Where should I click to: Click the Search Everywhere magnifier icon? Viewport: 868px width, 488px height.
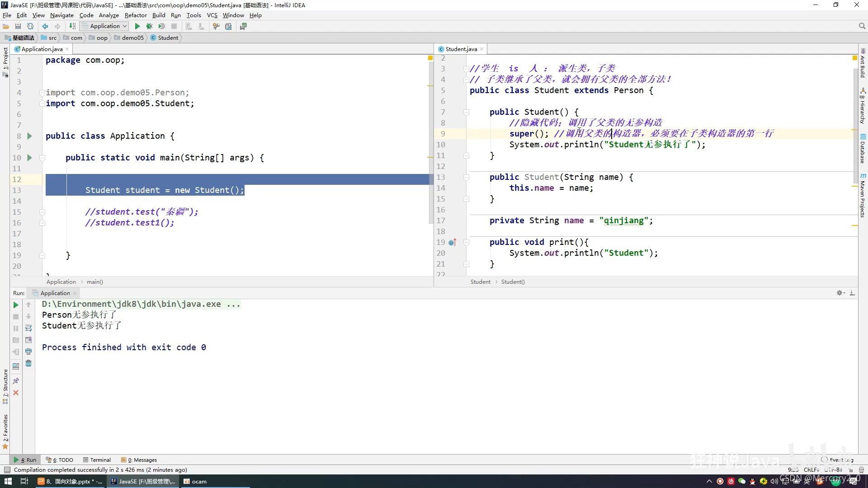[x=862, y=26]
